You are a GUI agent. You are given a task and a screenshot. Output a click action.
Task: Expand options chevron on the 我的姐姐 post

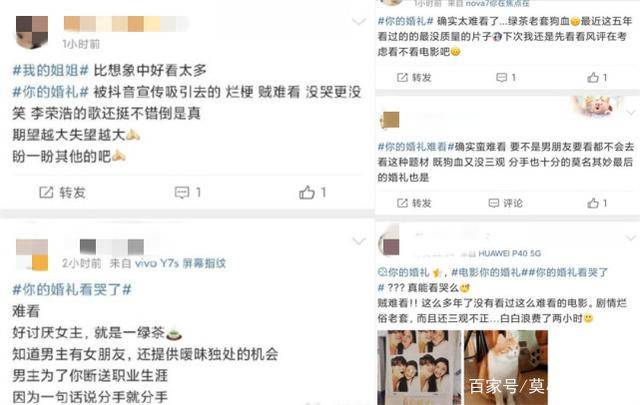pos(359,22)
